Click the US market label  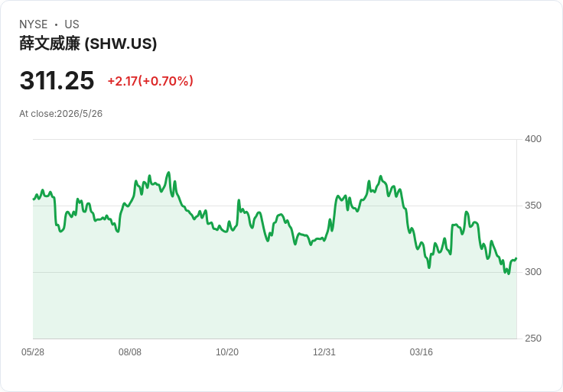[x=72, y=24]
